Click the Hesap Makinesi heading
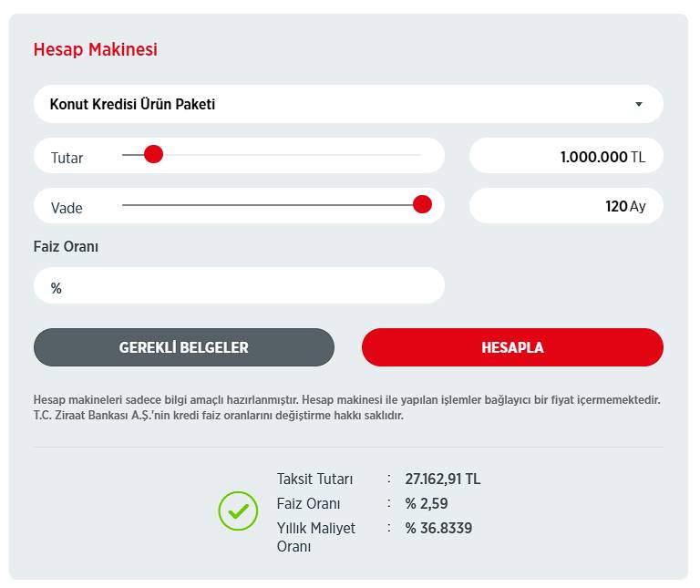 click(x=96, y=49)
